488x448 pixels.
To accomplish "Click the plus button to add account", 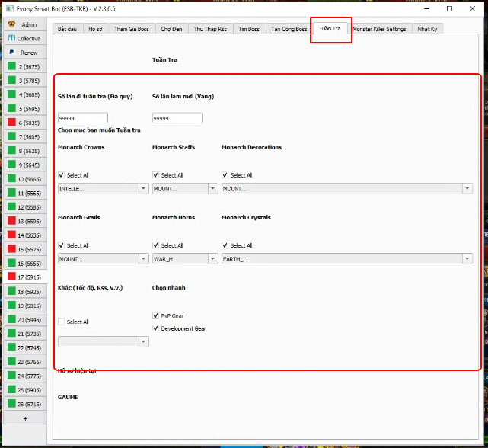I will coord(24,418).
